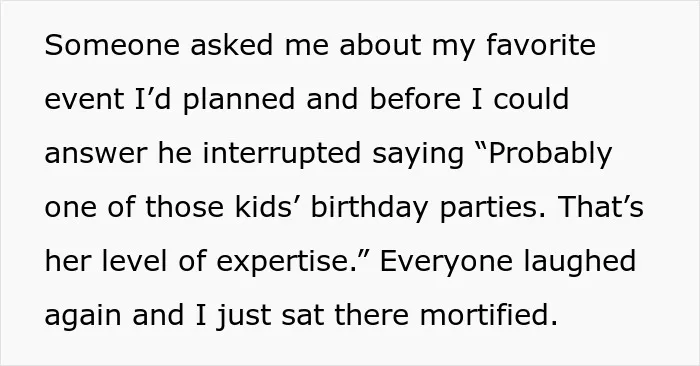This screenshot has width=700, height=366.
Task: Select the word 'event' in second line
Action: (x=84, y=99)
